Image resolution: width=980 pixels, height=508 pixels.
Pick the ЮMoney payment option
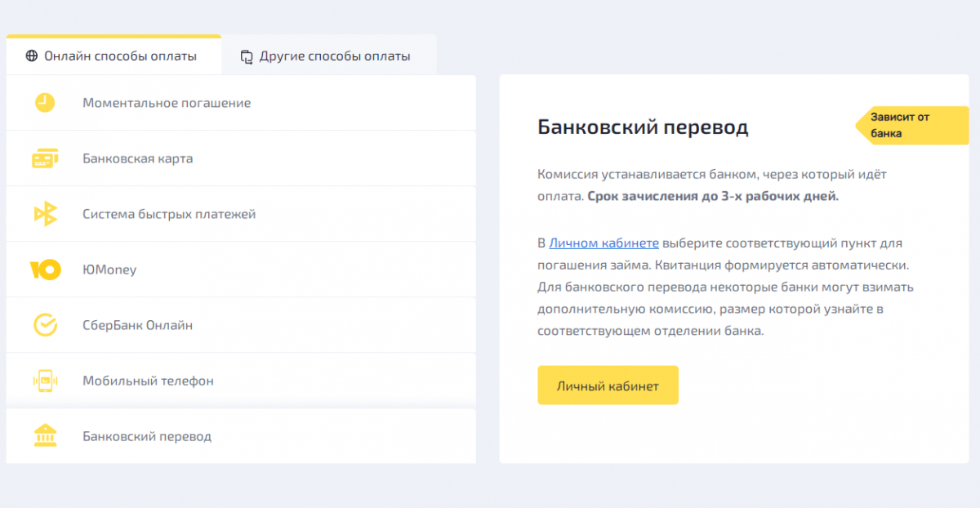pyautogui.click(x=241, y=270)
